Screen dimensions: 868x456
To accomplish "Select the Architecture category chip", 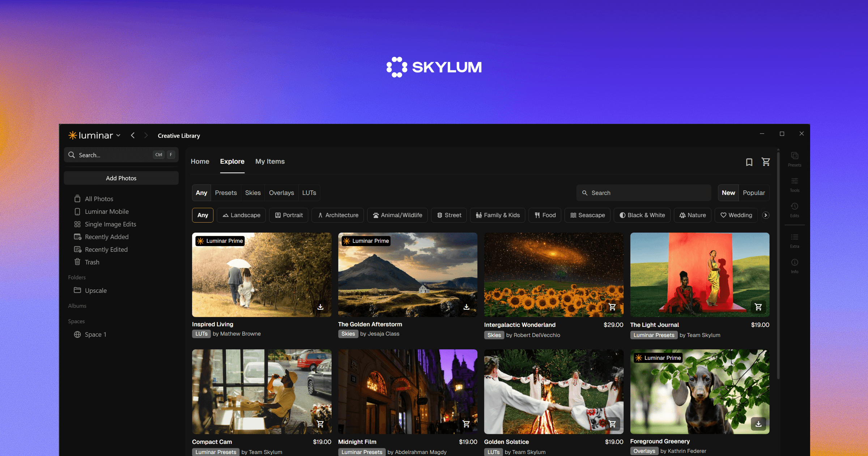I will pos(338,215).
